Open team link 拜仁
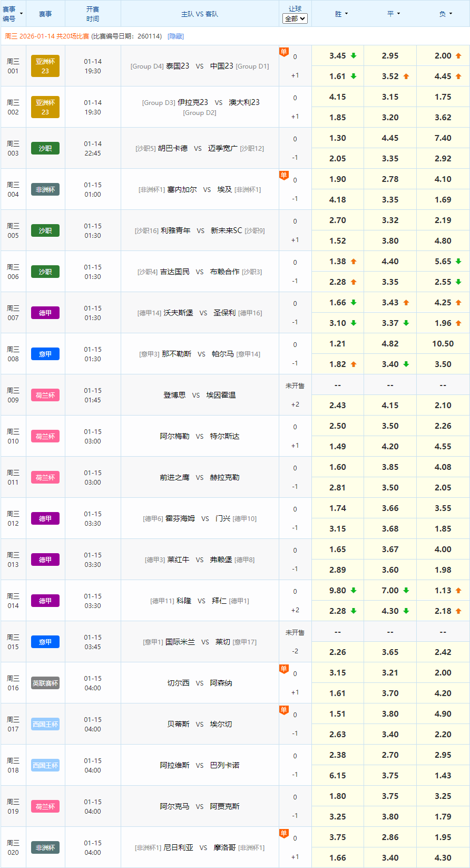The height and width of the screenshot is (868, 470). pos(219,601)
